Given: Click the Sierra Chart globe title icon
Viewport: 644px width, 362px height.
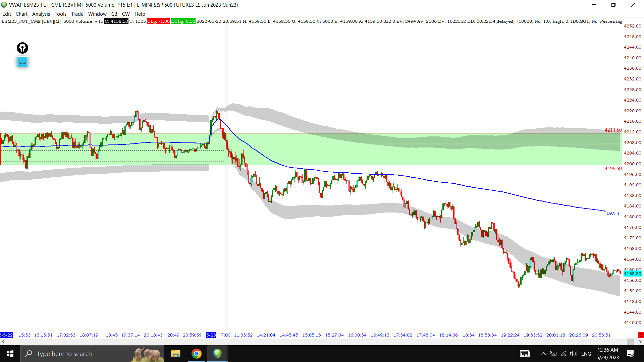Looking at the screenshot, I should pyautogui.click(x=4, y=5).
